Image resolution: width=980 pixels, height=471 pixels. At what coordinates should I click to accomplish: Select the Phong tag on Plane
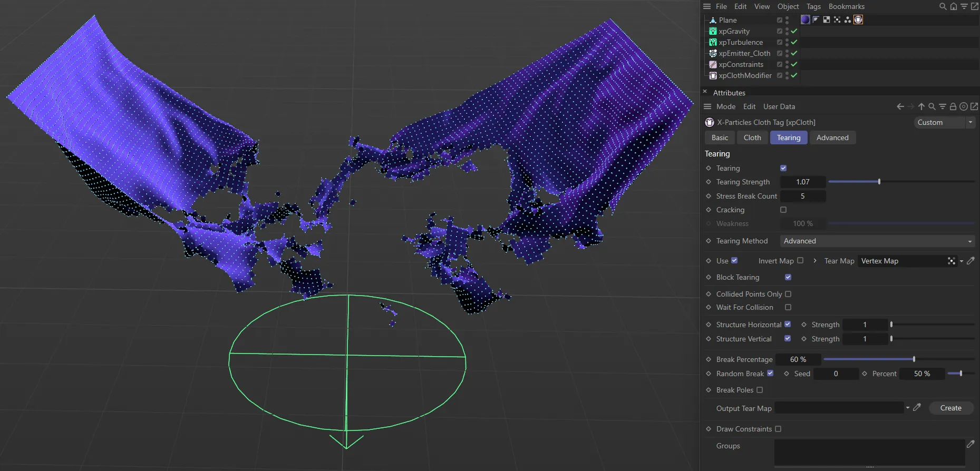point(816,19)
